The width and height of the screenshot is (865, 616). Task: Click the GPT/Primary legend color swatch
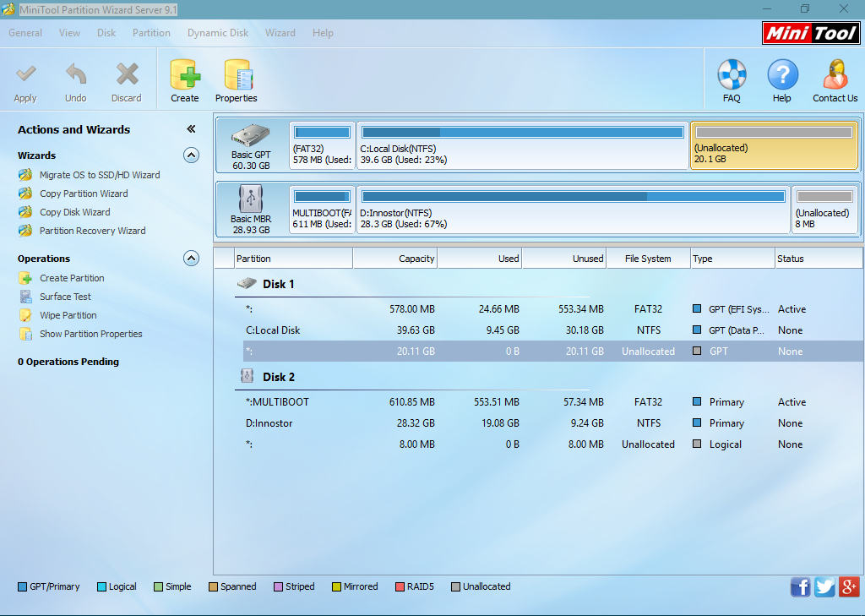(22, 586)
